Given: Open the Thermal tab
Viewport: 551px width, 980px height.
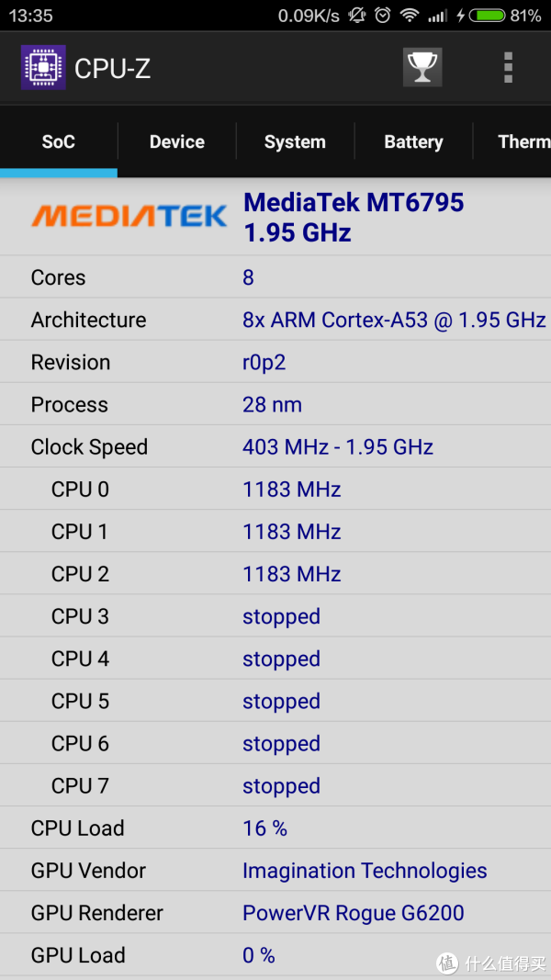Looking at the screenshot, I should 512,141.
